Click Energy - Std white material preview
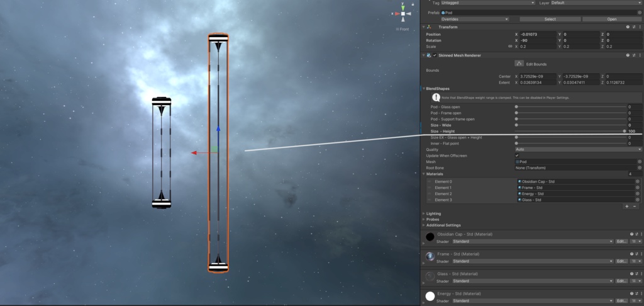The image size is (644, 306). point(430,296)
